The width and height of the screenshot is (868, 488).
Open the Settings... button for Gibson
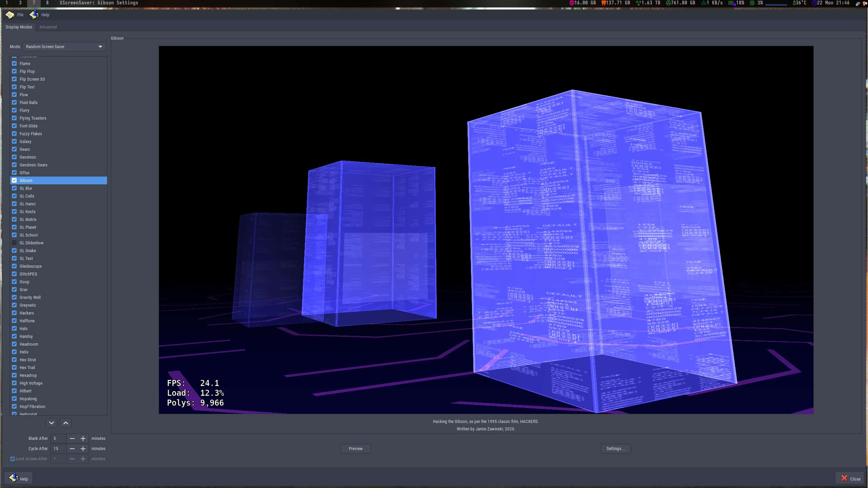(x=615, y=449)
